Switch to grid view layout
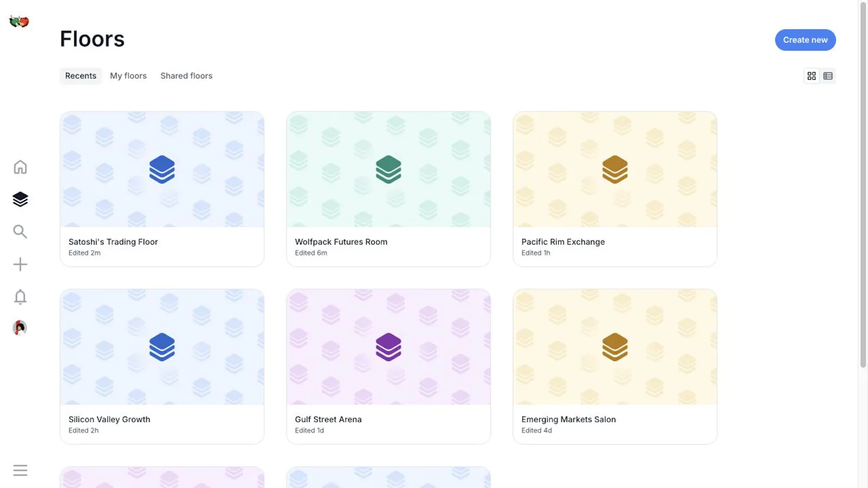This screenshot has height=488, width=868. [812, 76]
